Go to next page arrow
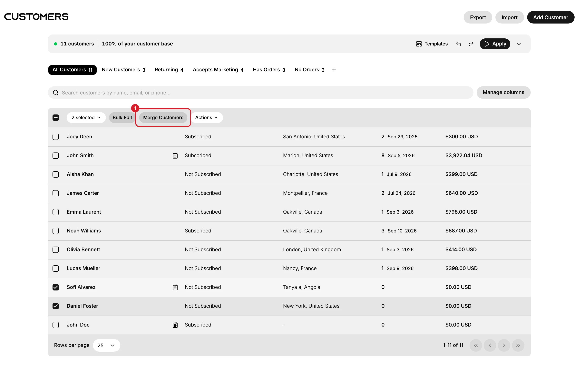The height and width of the screenshot is (392, 584). pos(504,345)
